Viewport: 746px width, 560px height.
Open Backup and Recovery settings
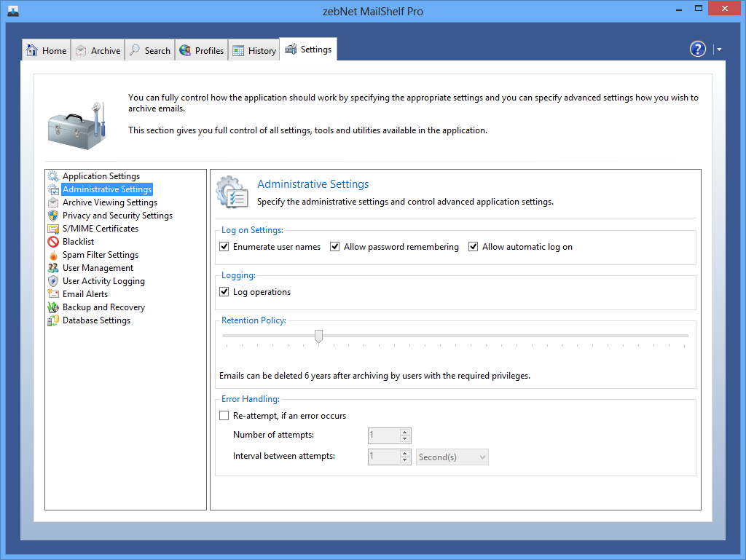click(x=103, y=307)
